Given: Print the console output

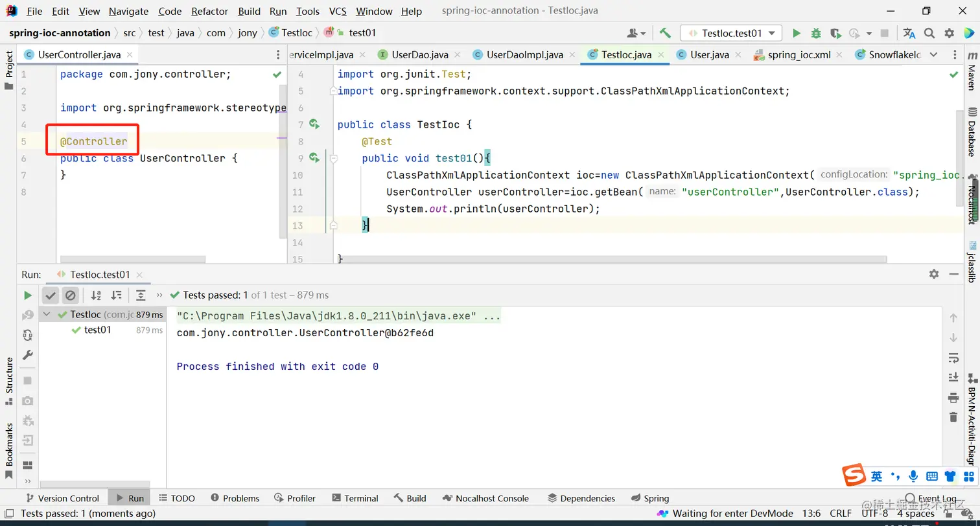Looking at the screenshot, I should point(953,397).
